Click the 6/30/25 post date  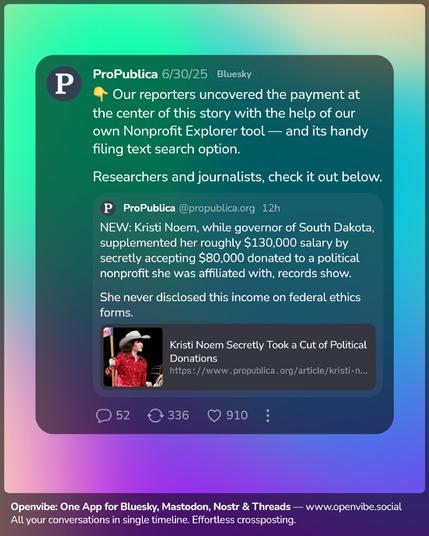tap(185, 74)
